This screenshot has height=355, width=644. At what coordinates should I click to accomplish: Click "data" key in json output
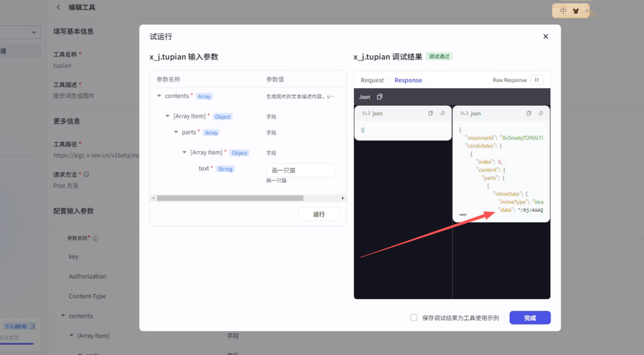(506, 210)
